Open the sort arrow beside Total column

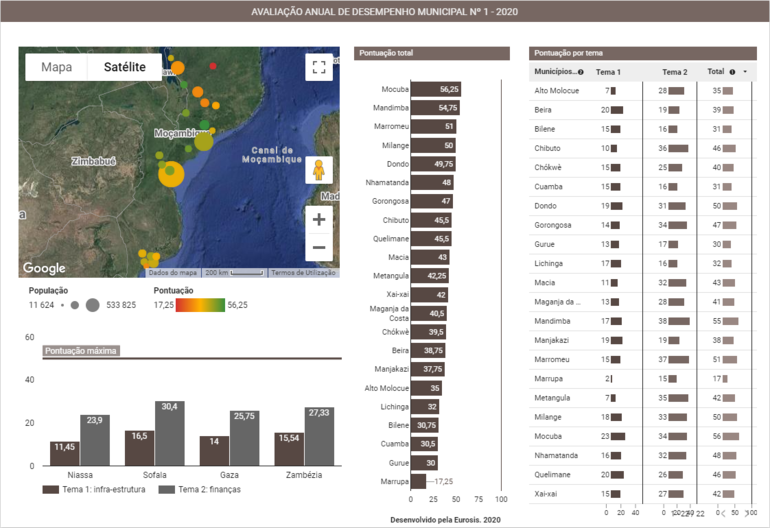[745, 72]
